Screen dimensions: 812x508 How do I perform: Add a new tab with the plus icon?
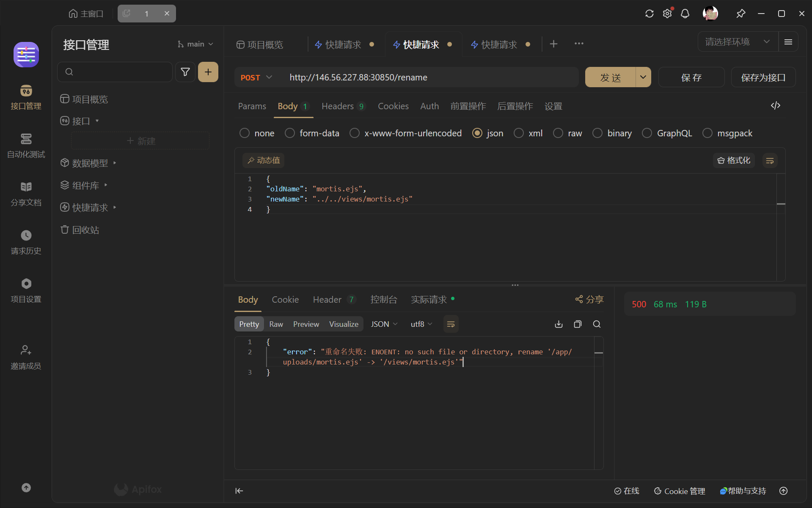[x=553, y=44]
